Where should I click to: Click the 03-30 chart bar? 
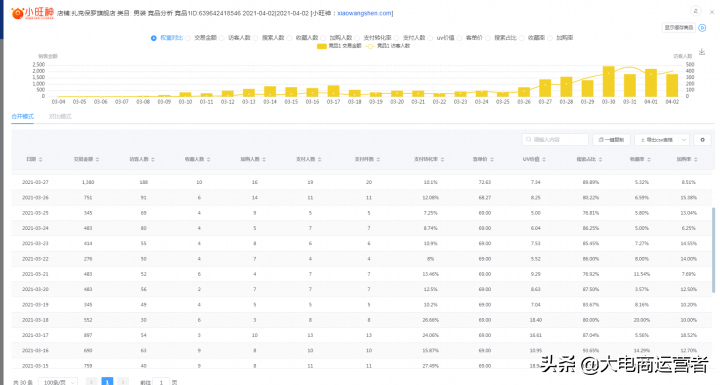(608, 81)
